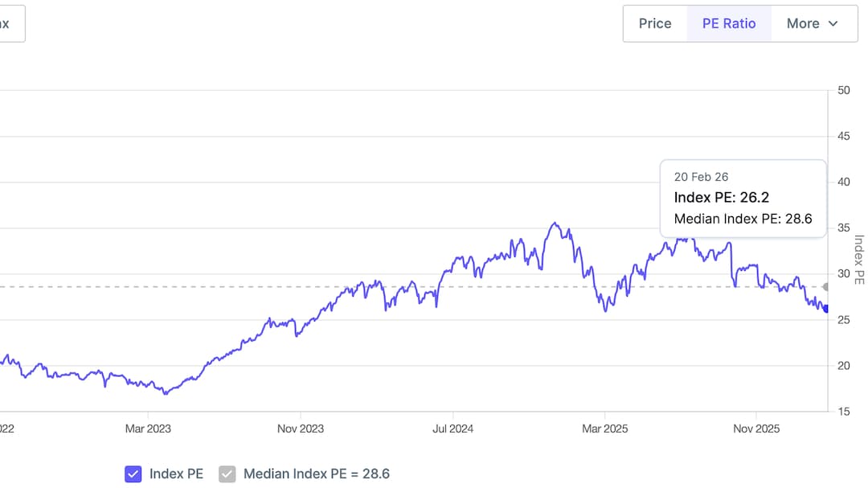Screen dimensions: 868x488
Task: Click the 50 value on y-axis
Action: pyautogui.click(x=844, y=90)
